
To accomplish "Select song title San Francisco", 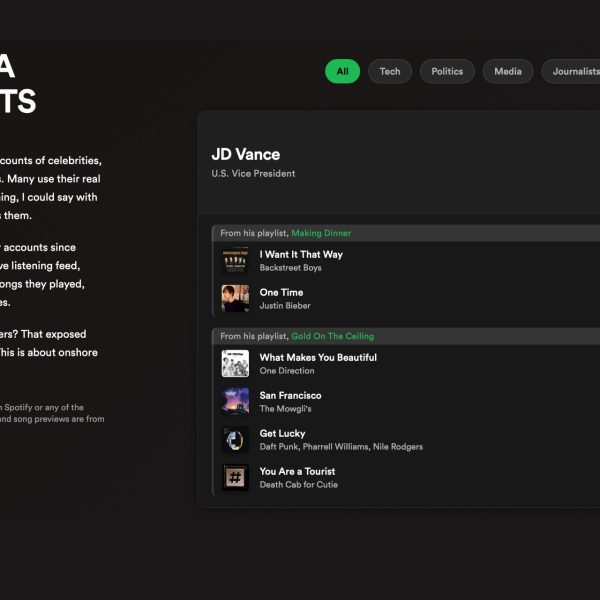I will pyautogui.click(x=290, y=395).
